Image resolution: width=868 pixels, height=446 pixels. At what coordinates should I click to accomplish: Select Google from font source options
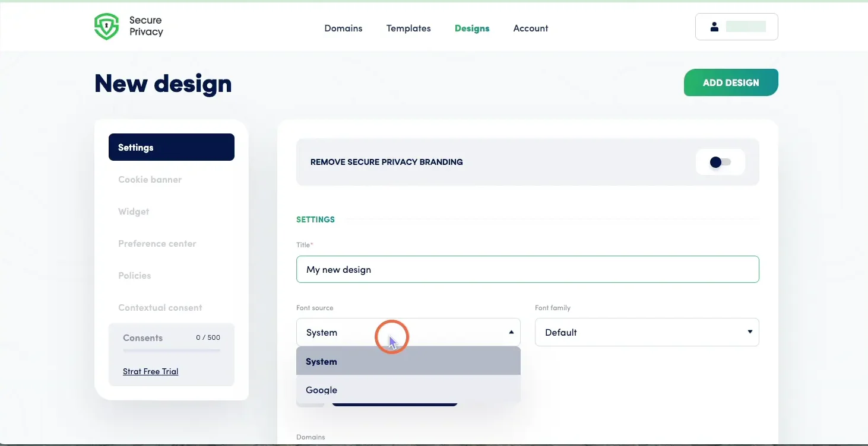tap(321, 390)
